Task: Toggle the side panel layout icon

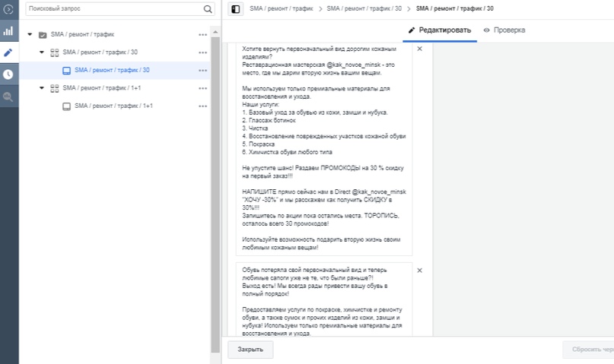Action: point(236,9)
